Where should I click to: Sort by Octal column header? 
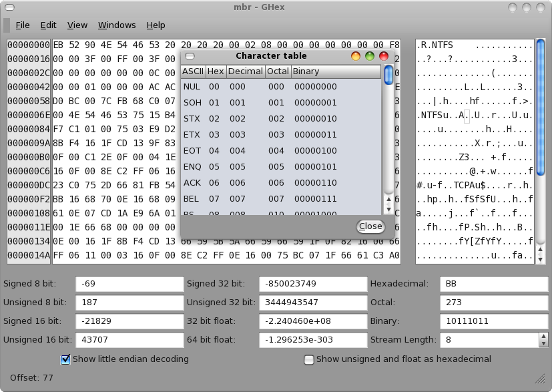278,71
